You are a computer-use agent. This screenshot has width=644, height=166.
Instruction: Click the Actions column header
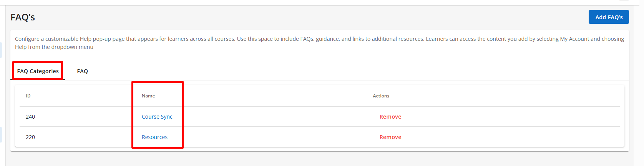[381, 96]
